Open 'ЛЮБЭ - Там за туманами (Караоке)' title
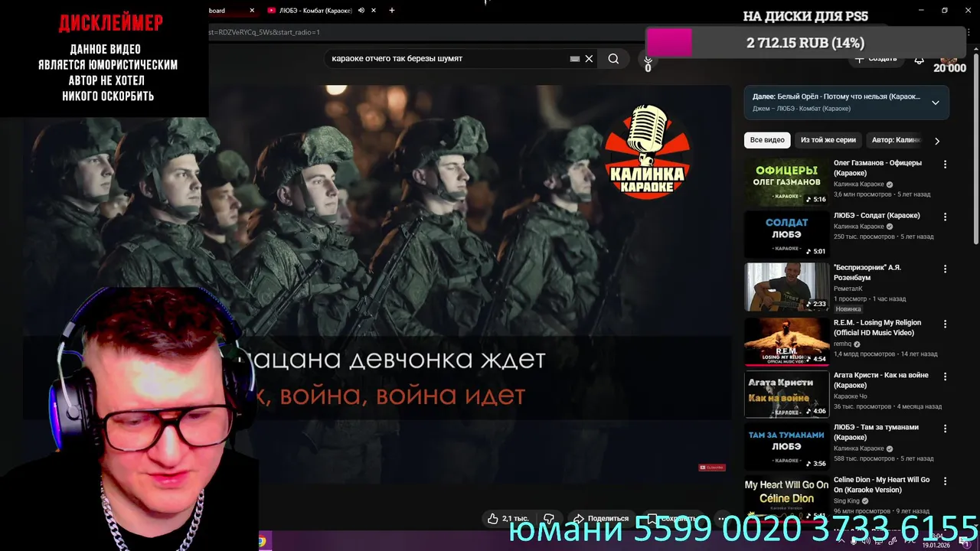This screenshot has height=551, width=980. (876, 432)
